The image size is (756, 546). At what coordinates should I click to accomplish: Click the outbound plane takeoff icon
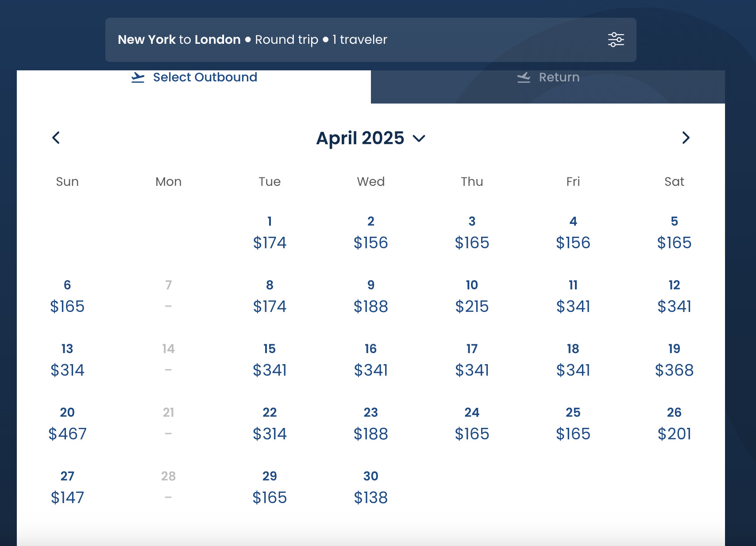tap(138, 77)
